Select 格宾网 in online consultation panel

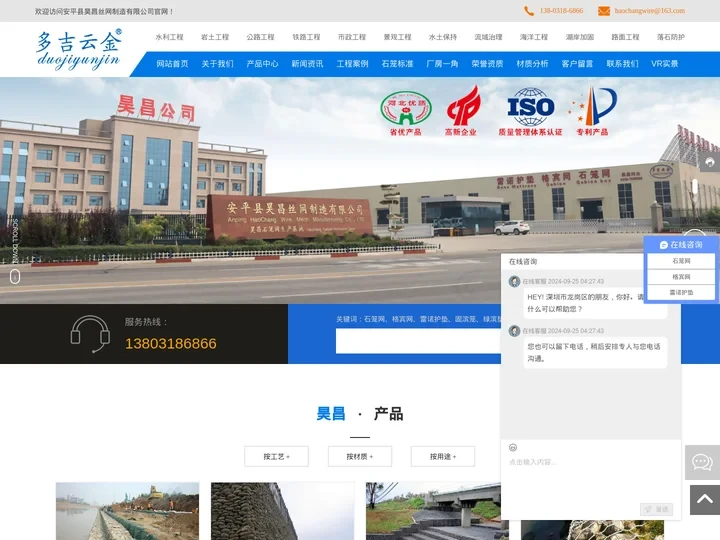tap(681, 277)
